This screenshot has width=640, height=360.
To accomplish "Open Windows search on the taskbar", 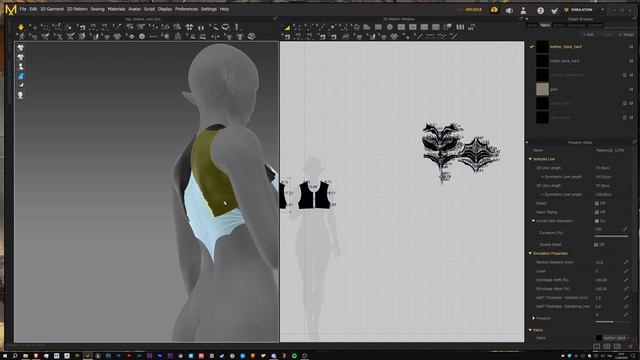I will pos(15,356).
